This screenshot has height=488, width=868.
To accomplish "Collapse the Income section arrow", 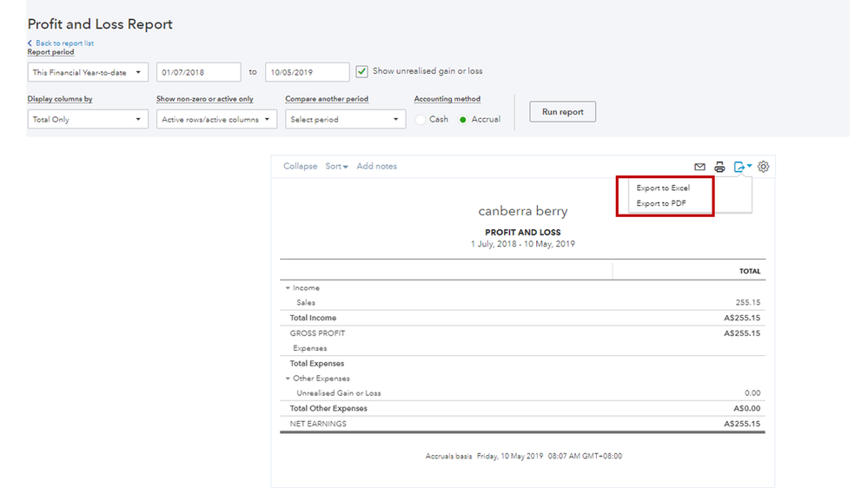I will point(288,287).
